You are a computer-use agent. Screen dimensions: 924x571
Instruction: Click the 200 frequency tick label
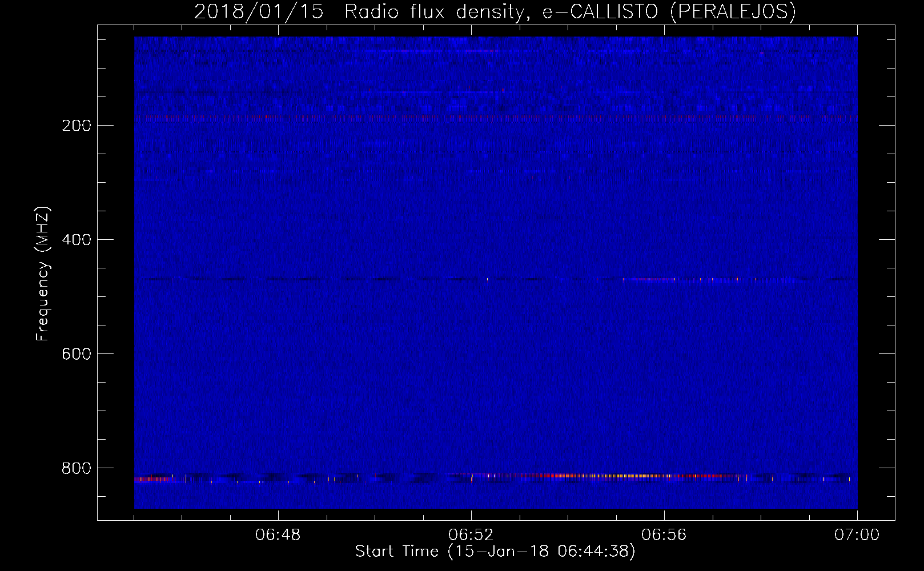(x=77, y=126)
